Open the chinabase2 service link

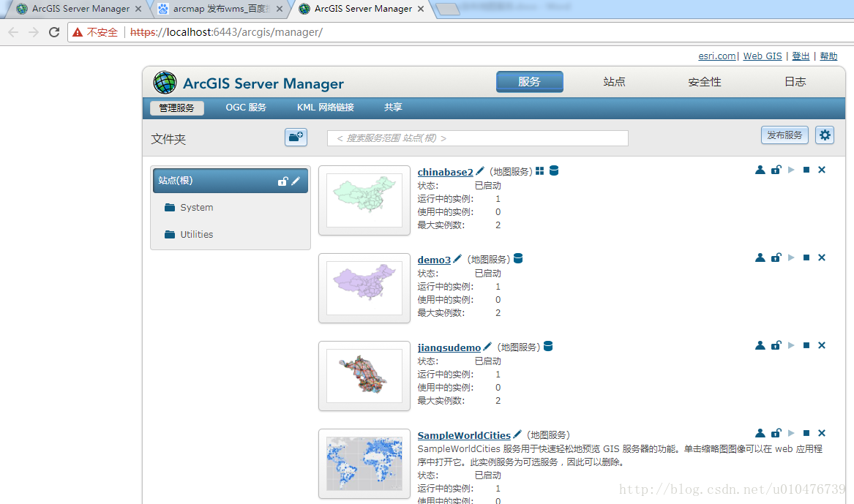point(446,172)
